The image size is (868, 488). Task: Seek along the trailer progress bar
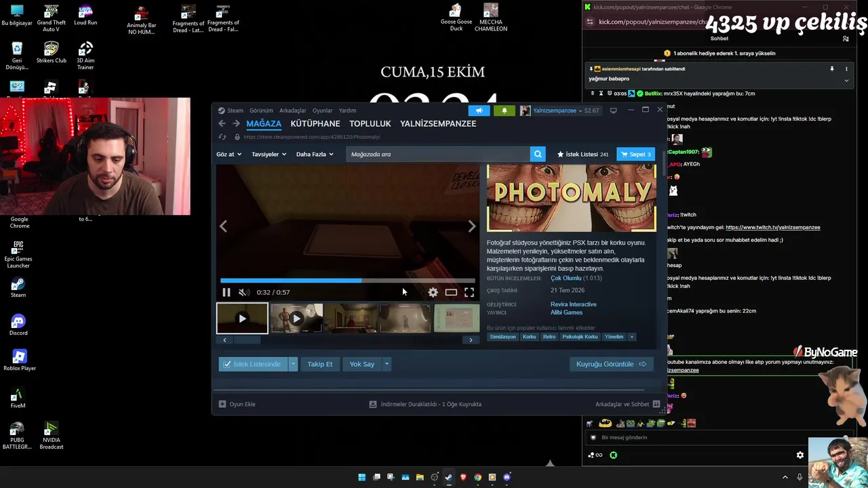pos(348,280)
